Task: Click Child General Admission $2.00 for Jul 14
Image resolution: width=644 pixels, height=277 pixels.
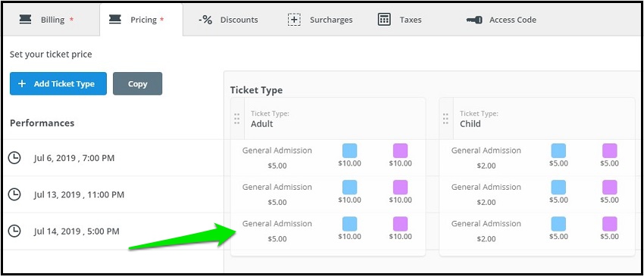Action: (x=486, y=231)
